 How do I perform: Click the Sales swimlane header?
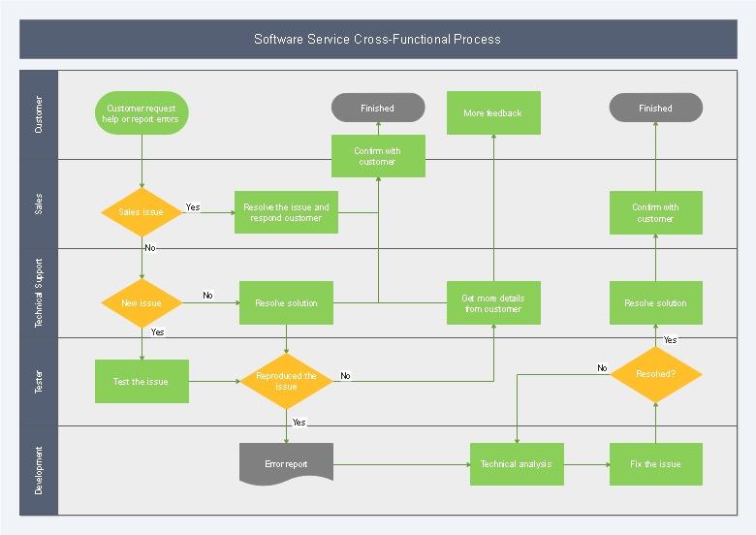39,204
